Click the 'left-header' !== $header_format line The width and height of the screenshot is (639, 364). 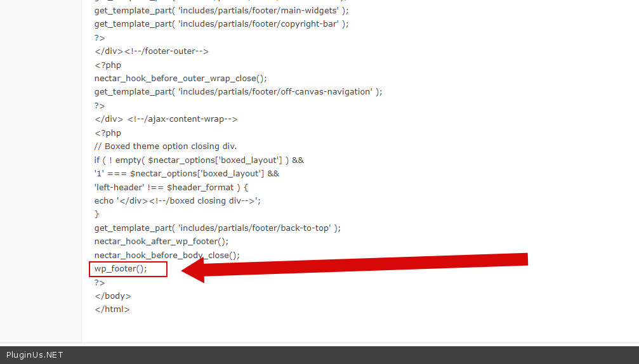click(171, 188)
